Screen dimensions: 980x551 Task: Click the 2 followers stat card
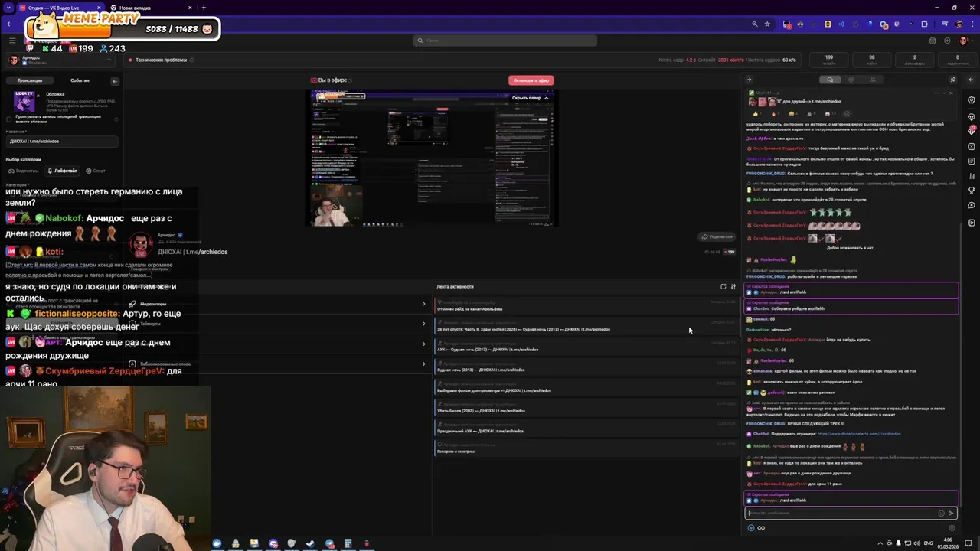[x=914, y=60]
